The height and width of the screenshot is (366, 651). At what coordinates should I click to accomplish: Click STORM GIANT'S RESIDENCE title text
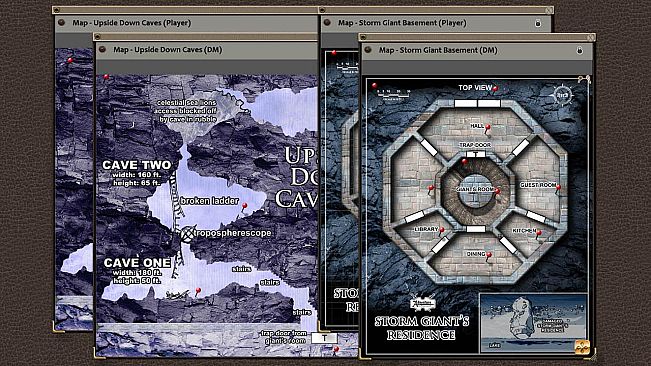tap(421, 328)
